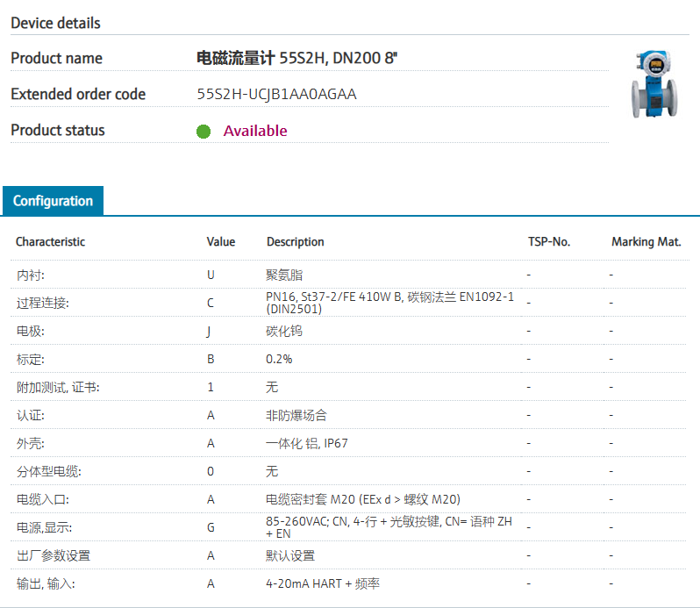700x608 pixels.
Task: Click the Description column header
Action: click(295, 241)
